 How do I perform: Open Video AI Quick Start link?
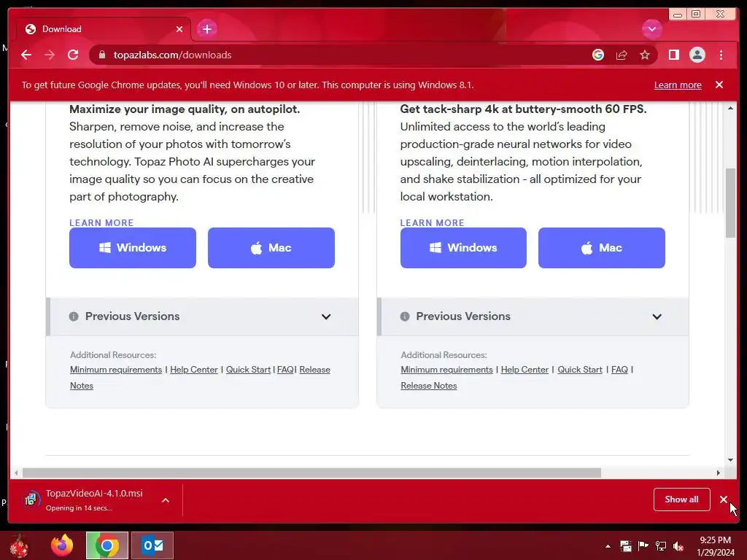pos(580,370)
